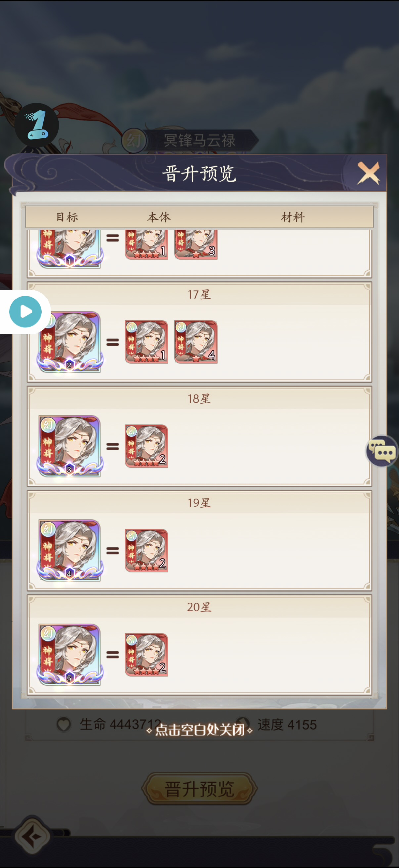Tap the 20星 base card numbered 2
This screenshot has height=868, width=399.
[x=147, y=654]
